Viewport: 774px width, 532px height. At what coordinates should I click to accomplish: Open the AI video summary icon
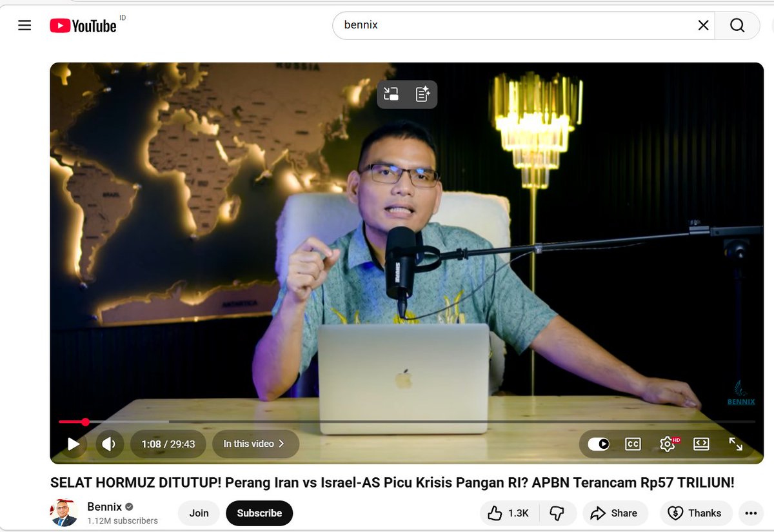coord(422,94)
